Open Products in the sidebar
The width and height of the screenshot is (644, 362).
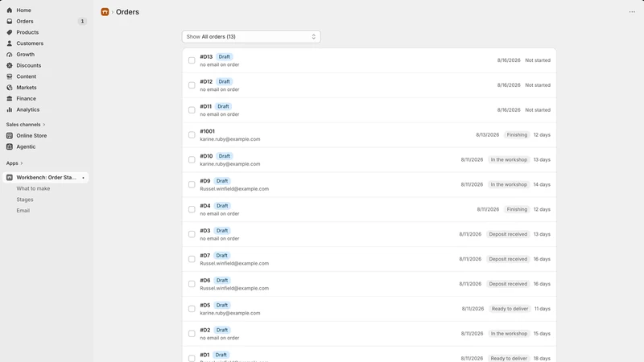pos(27,32)
